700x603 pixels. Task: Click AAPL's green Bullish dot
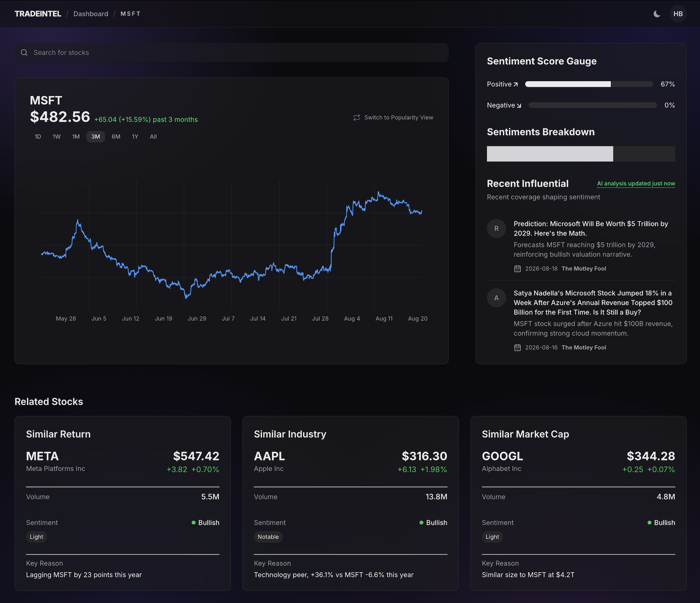[x=421, y=523]
